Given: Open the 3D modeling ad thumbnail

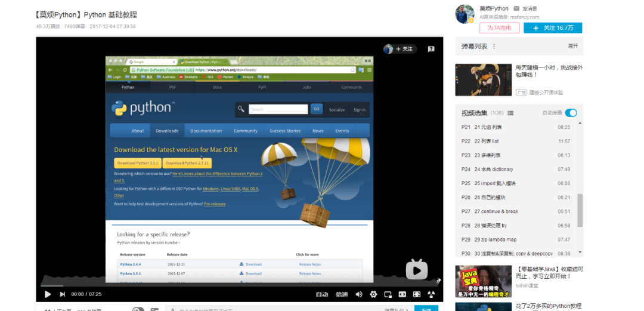Looking at the screenshot, I should click(483, 80).
